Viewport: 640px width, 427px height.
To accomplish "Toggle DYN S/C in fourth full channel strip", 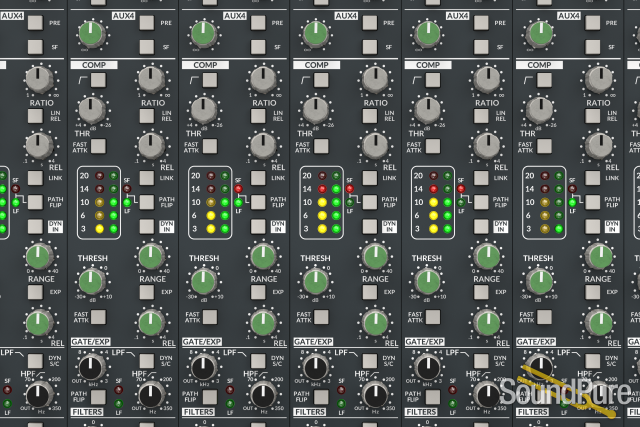I will point(481,361).
